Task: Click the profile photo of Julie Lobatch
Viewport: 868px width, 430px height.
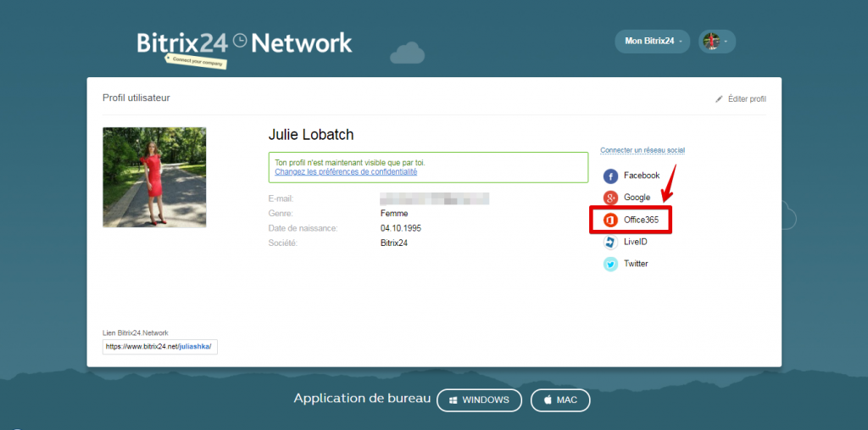Action: tap(154, 177)
